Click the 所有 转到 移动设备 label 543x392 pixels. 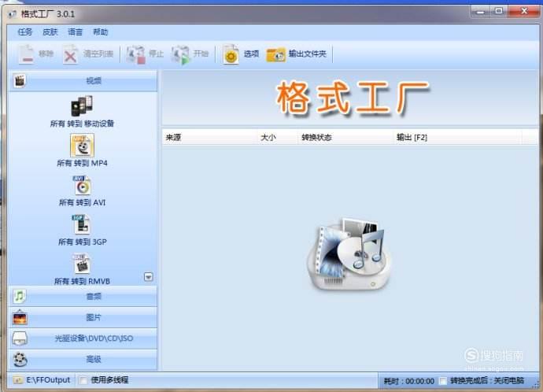[x=82, y=124]
